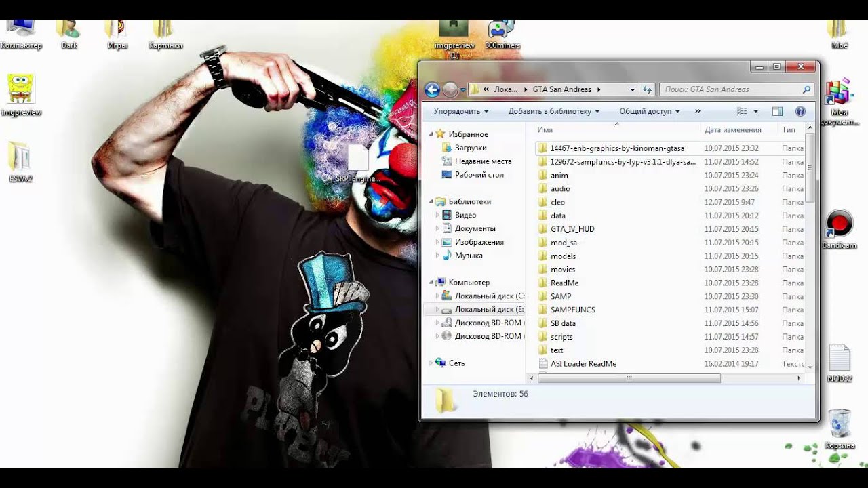The image size is (868, 488).
Task: Open the SRP_Engine file on desktop
Action: pos(357,164)
